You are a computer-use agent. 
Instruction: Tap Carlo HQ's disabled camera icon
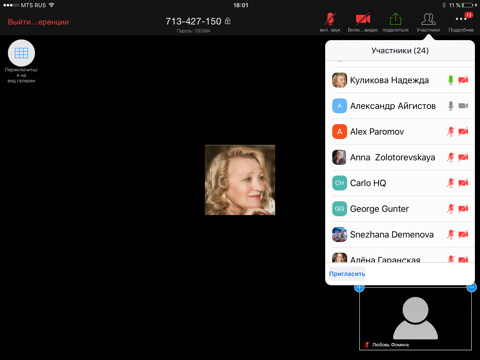click(x=463, y=183)
